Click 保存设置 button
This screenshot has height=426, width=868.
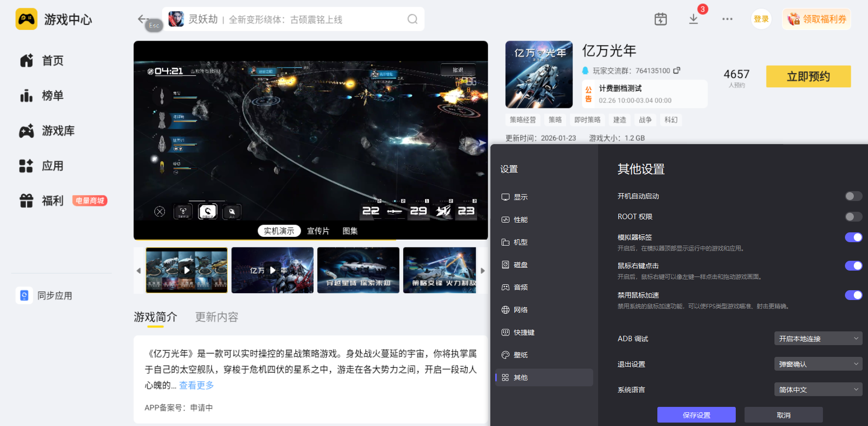[696, 415]
